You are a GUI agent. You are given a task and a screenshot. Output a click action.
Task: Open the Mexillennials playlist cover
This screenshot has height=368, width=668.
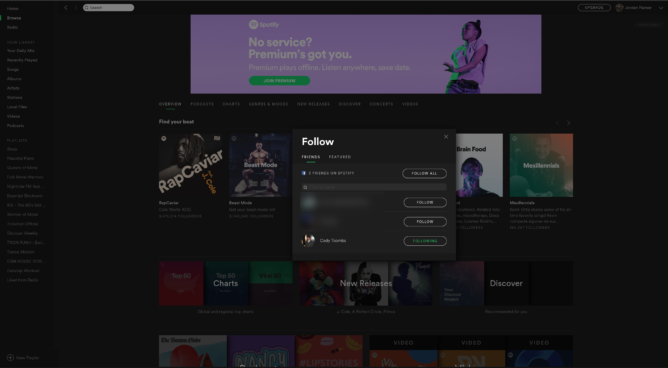(541, 165)
